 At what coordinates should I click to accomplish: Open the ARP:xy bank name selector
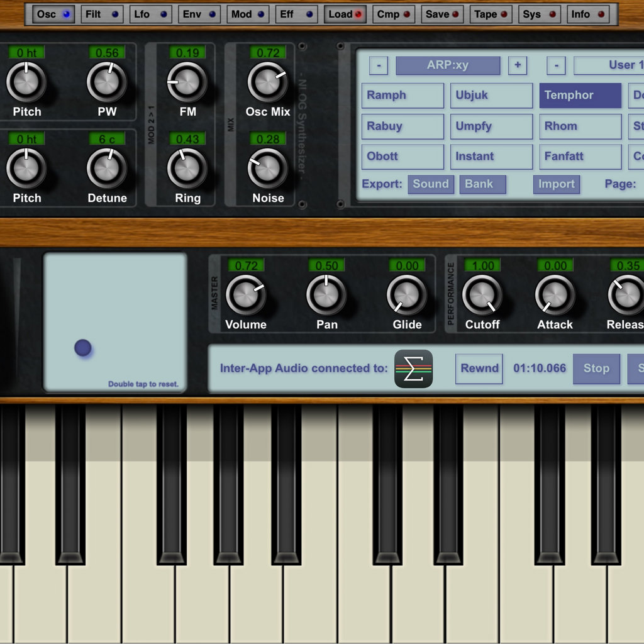tap(447, 65)
